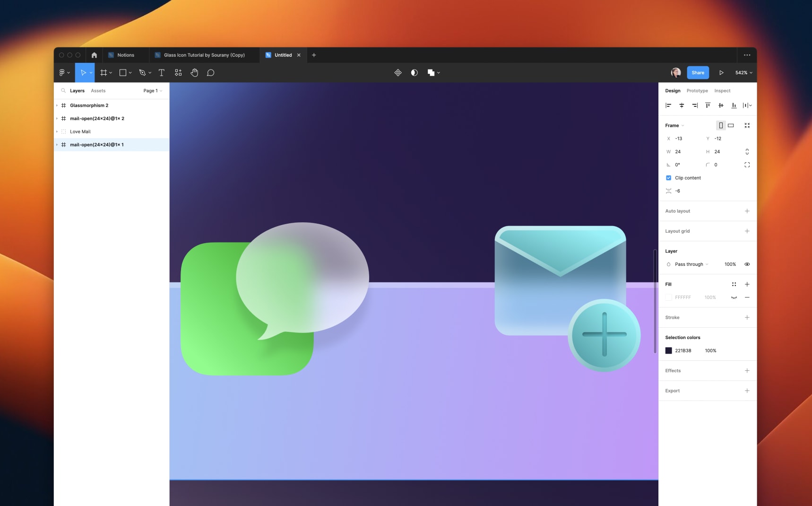Open the Comment tool
Screen dimensions: 812x506
[x=211, y=72]
